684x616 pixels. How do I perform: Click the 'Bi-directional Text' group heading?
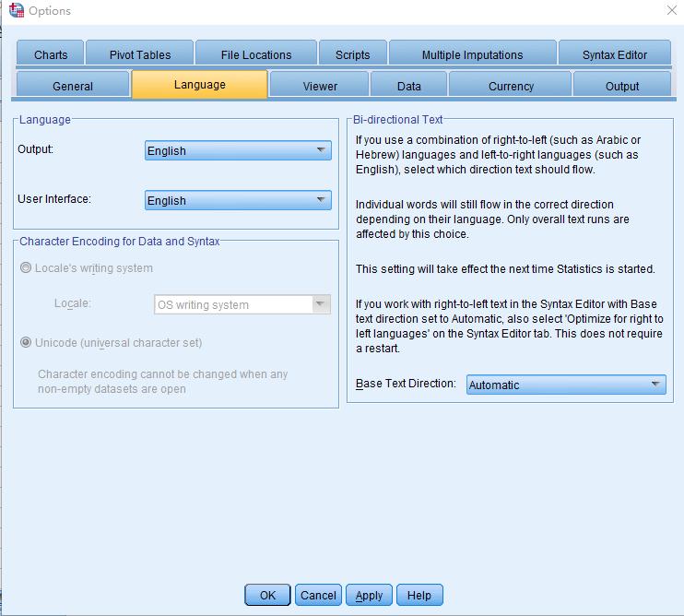(398, 120)
